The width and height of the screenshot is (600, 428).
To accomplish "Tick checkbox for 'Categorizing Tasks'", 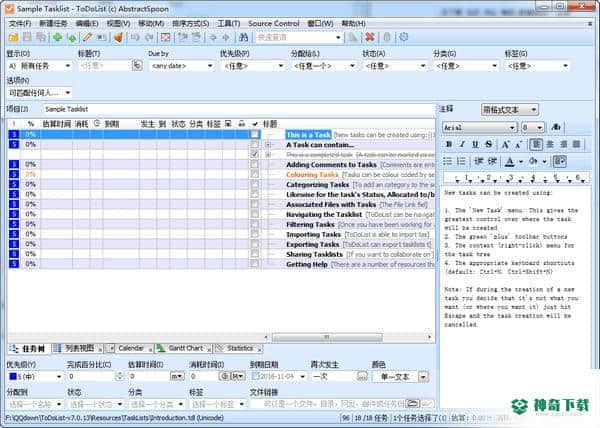I will point(254,184).
